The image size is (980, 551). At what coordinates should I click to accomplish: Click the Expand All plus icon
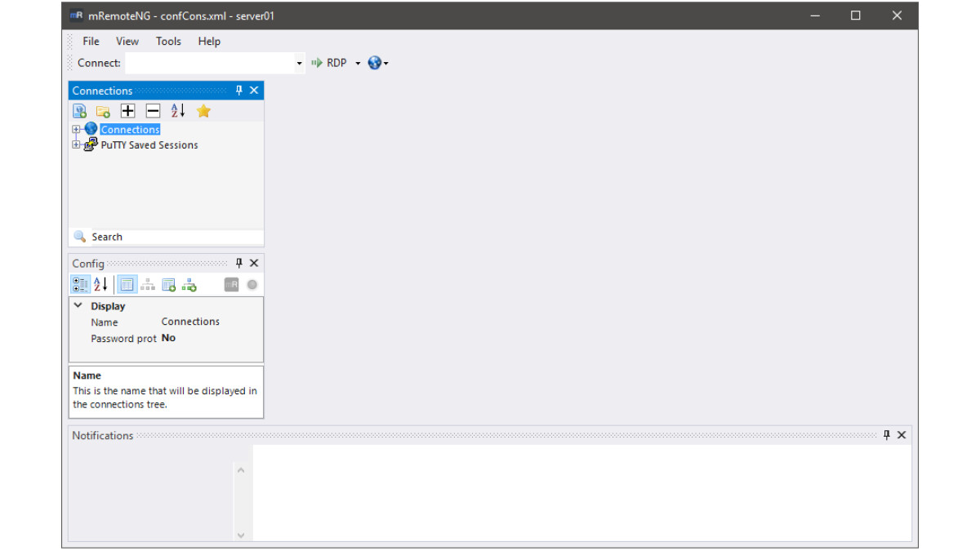pos(128,111)
